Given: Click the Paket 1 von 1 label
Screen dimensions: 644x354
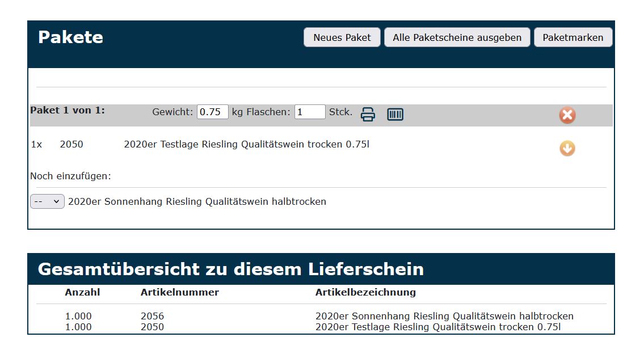Looking at the screenshot, I should tap(68, 110).
